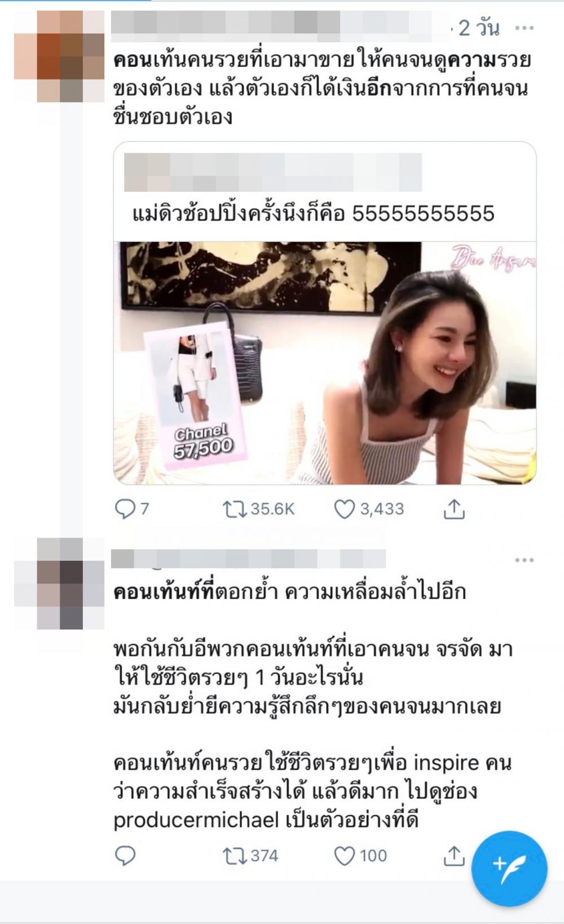This screenshot has height=924, width=564.
Task: Open more options menu of the first tweet
Action: coord(524,28)
